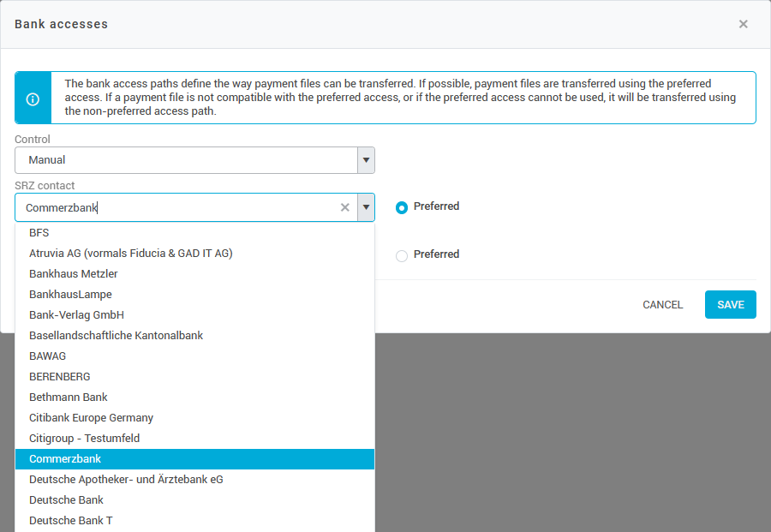Select the first Preferred radio button
Viewport: 771px width, 532px height.
click(x=402, y=207)
